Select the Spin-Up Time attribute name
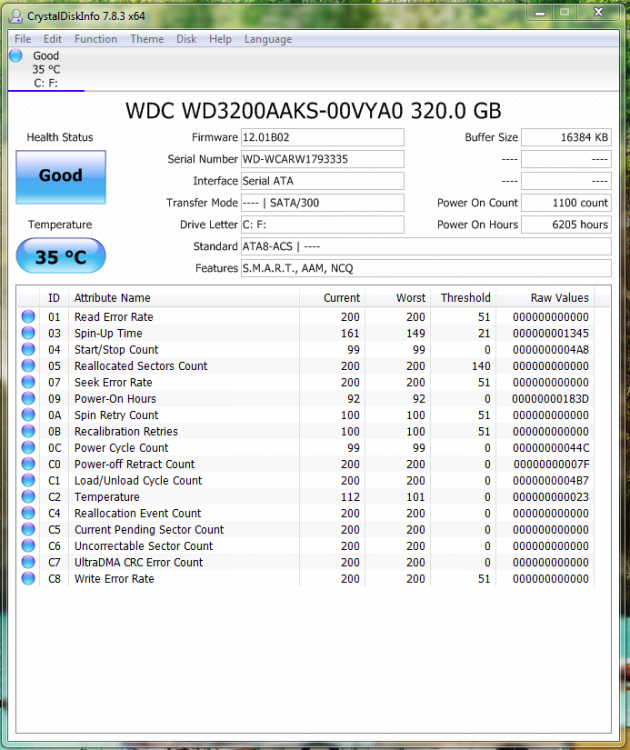This screenshot has width=630, height=750. tap(108, 333)
